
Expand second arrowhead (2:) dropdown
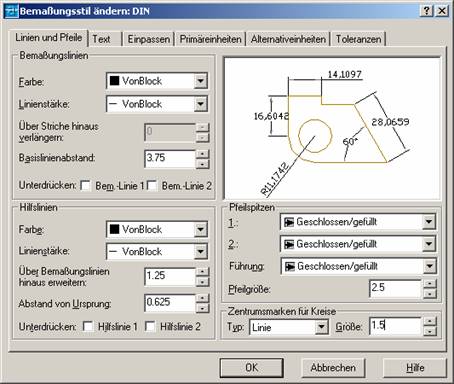[429, 244]
